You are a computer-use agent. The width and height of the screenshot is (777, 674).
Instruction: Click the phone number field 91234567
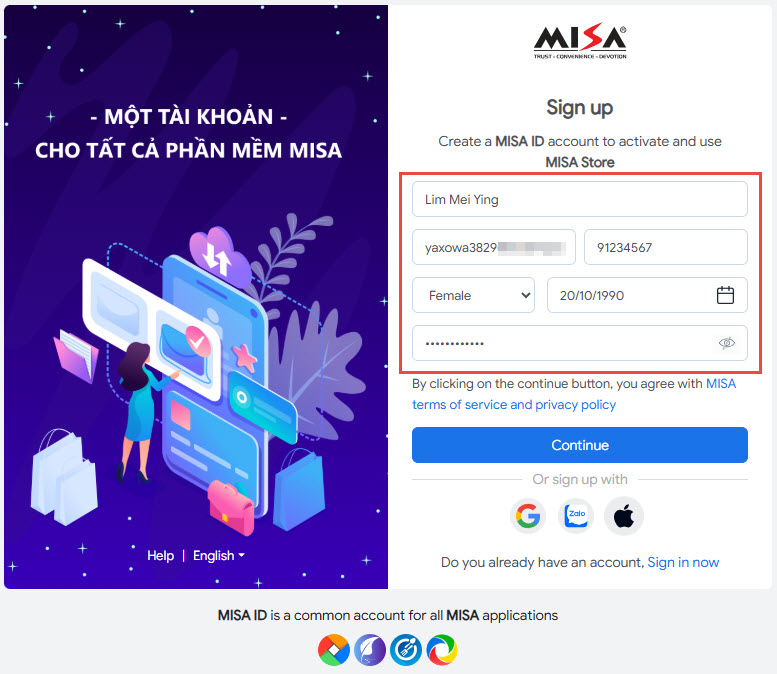[666, 247]
